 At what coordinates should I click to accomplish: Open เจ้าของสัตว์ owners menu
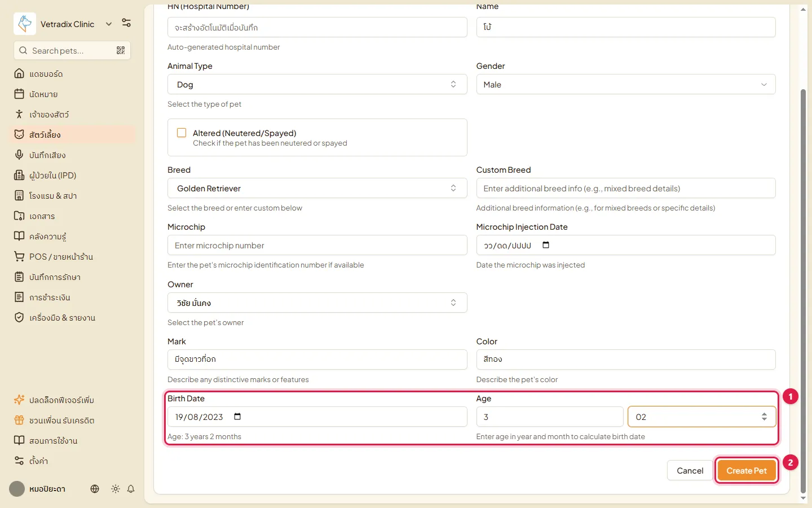click(72, 115)
